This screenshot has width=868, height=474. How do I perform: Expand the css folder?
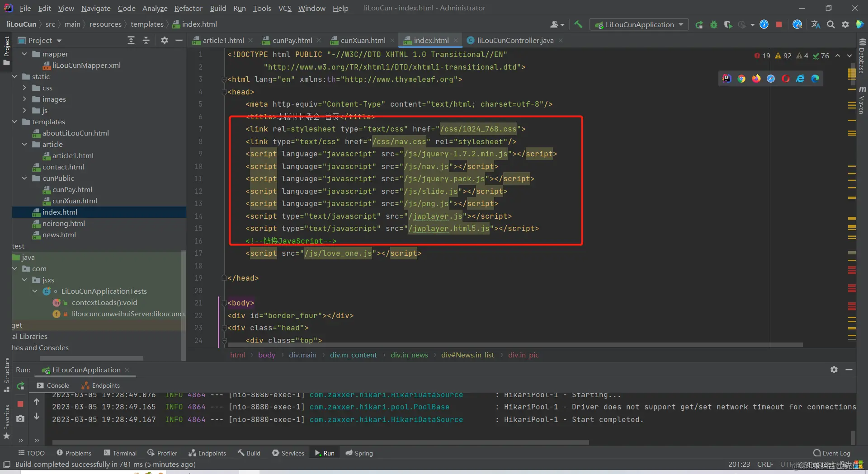[24, 88]
